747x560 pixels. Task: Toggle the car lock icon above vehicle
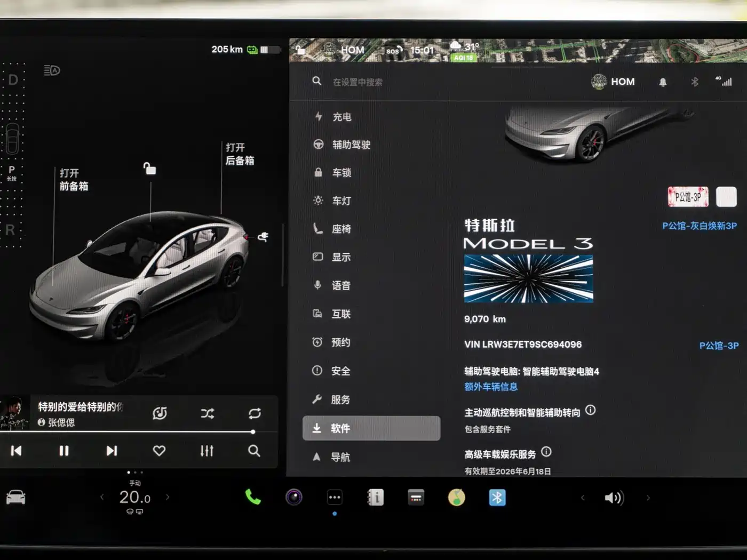click(x=149, y=169)
